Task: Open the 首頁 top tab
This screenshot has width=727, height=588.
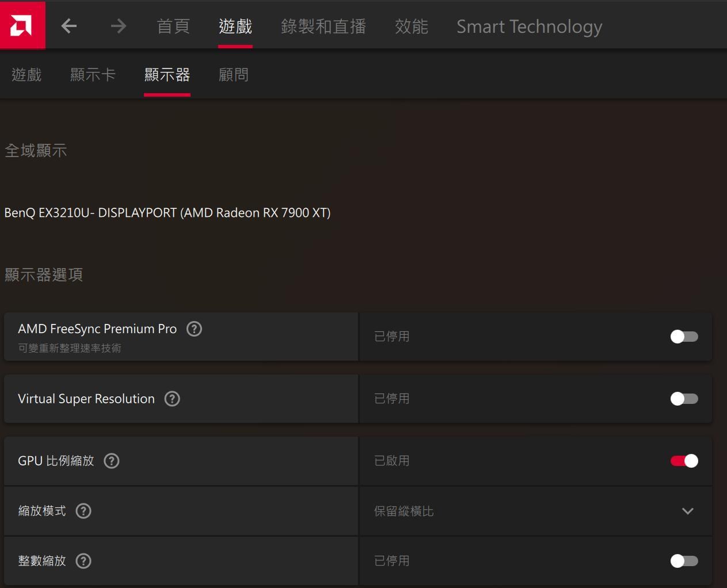Action: click(x=173, y=26)
